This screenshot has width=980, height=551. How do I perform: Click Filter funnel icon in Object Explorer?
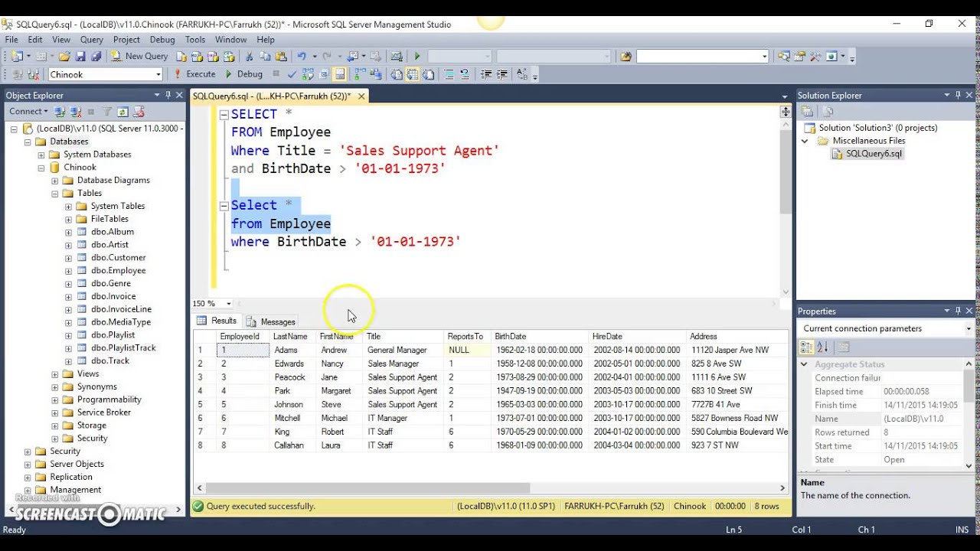pyautogui.click(x=107, y=112)
